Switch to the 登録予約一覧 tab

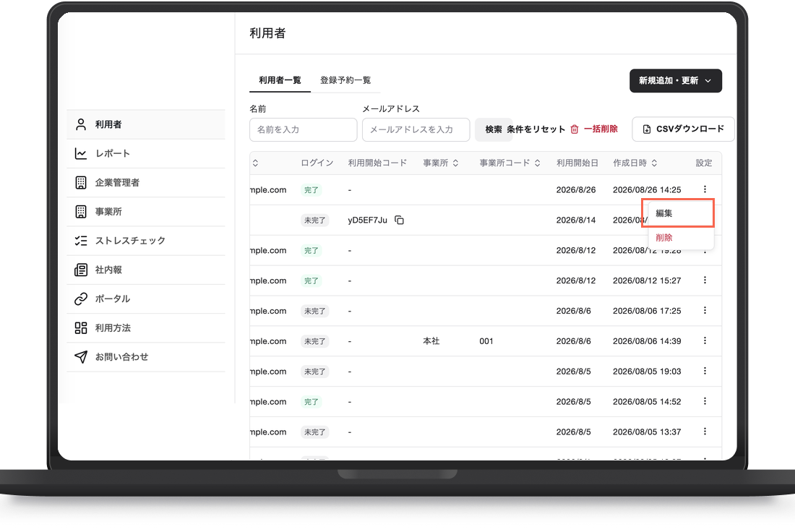(x=345, y=80)
